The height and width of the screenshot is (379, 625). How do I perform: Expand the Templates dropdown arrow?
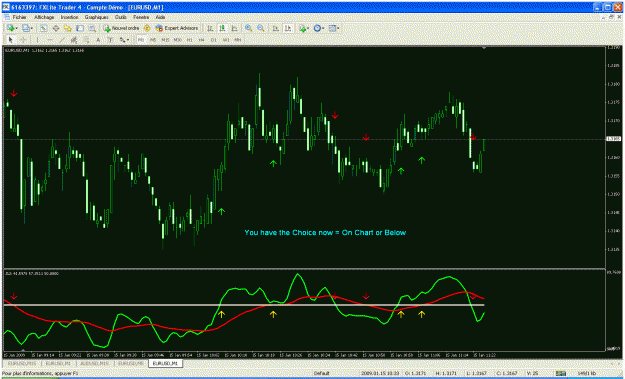point(338,28)
